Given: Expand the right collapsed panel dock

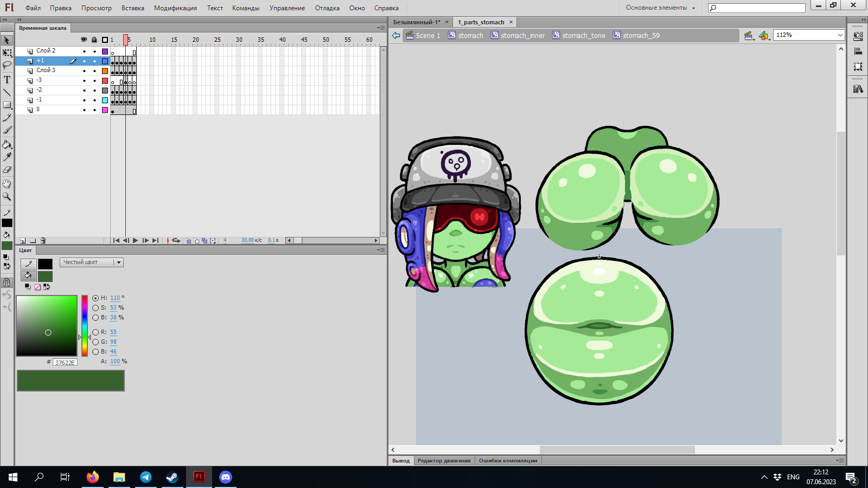Looking at the screenshot, I should 863,20.
